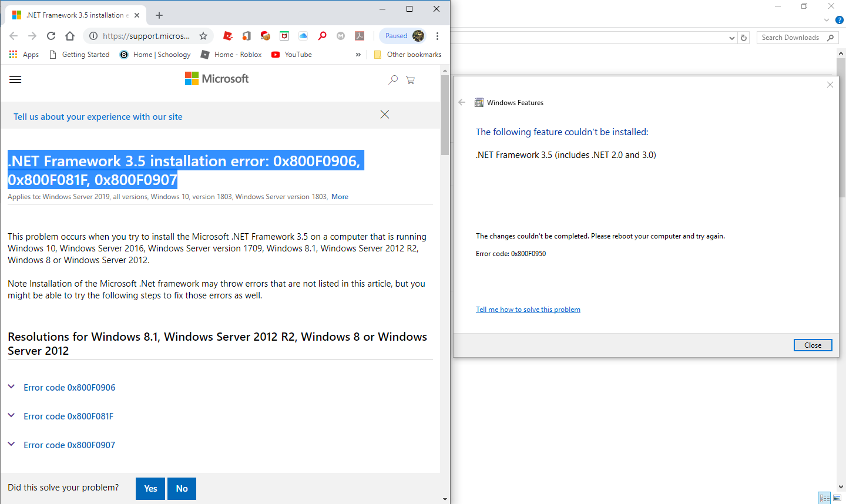The width and height of the screenshot is (846, 504).
Task: Click refresh button in Explorer address bar
Action: pos(744,38)
